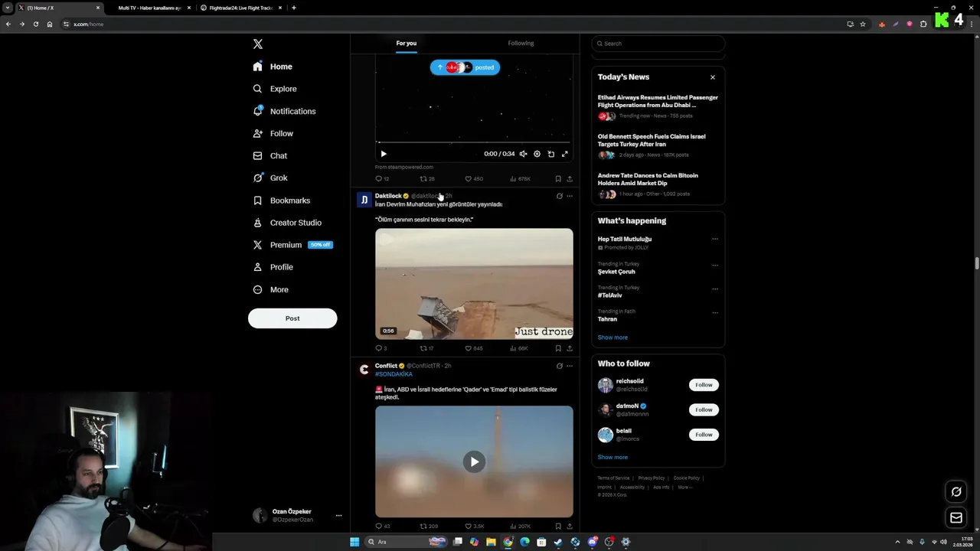The height and width of the screenshot is (551, 980).
Task: Open the Just drone video thumbnail
Action: [474, 283]
